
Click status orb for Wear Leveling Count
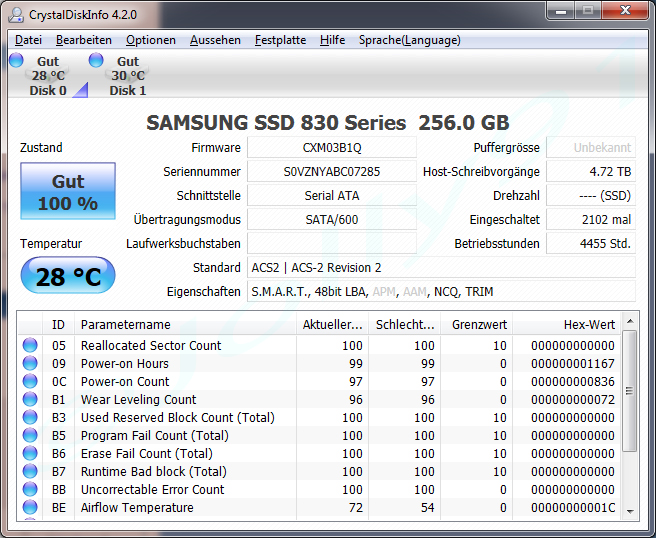tap(30, 399)
